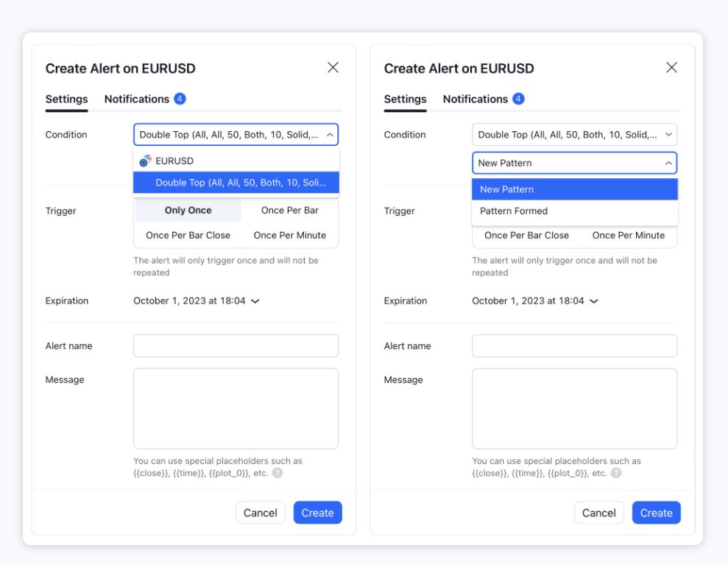Click the Notifications count badge in right dialog
This screenshot has height=565, width=728.
518,99
